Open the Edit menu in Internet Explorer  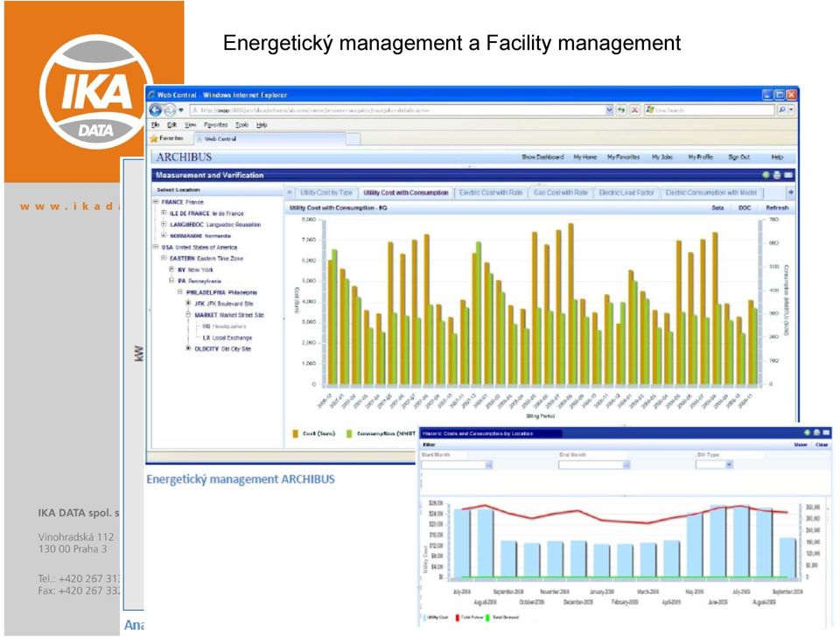point(171,125)
